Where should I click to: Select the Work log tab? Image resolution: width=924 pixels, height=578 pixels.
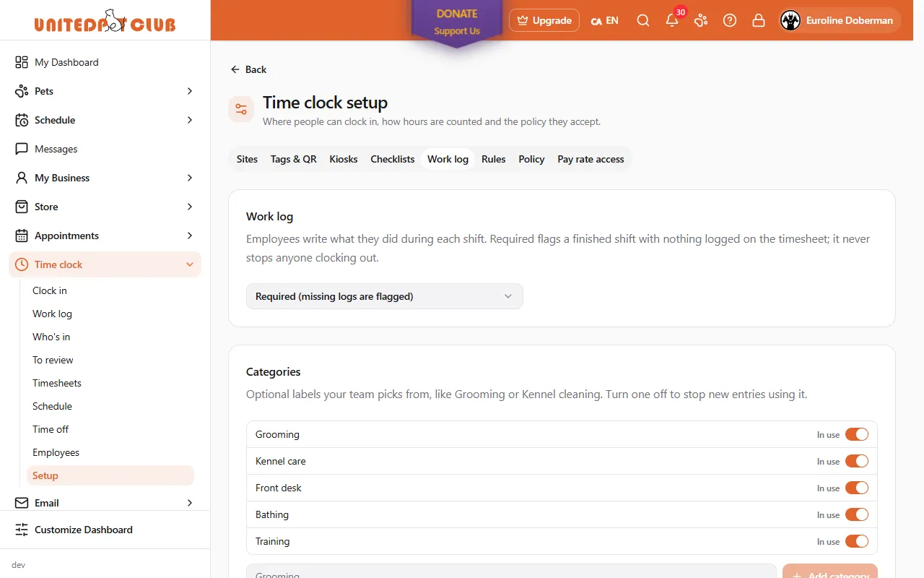448,159
